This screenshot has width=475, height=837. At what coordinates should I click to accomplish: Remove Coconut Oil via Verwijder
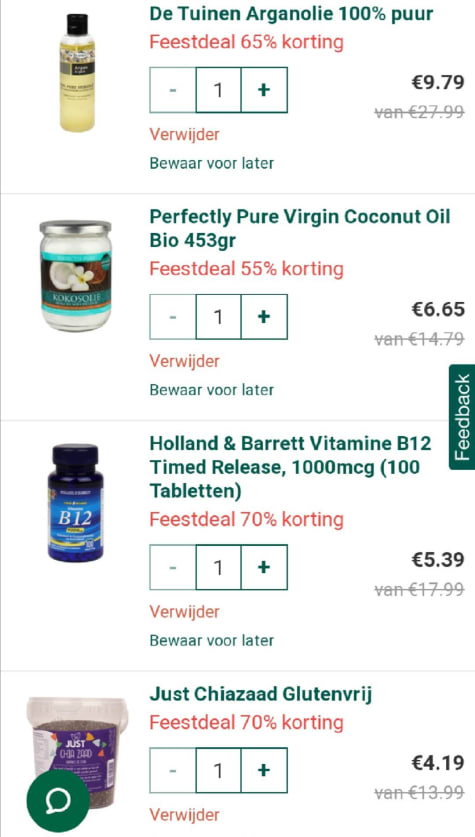click(x=184, y=361)
